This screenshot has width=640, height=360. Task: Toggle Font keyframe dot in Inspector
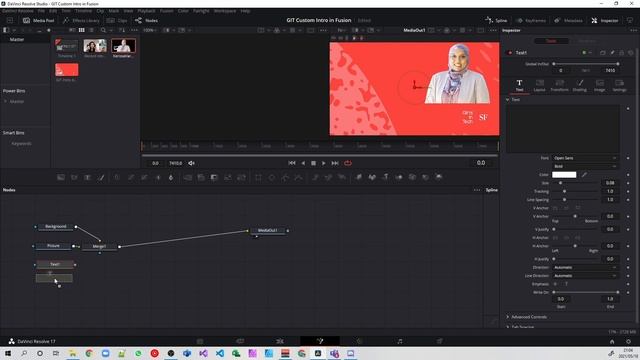point(628,158)
